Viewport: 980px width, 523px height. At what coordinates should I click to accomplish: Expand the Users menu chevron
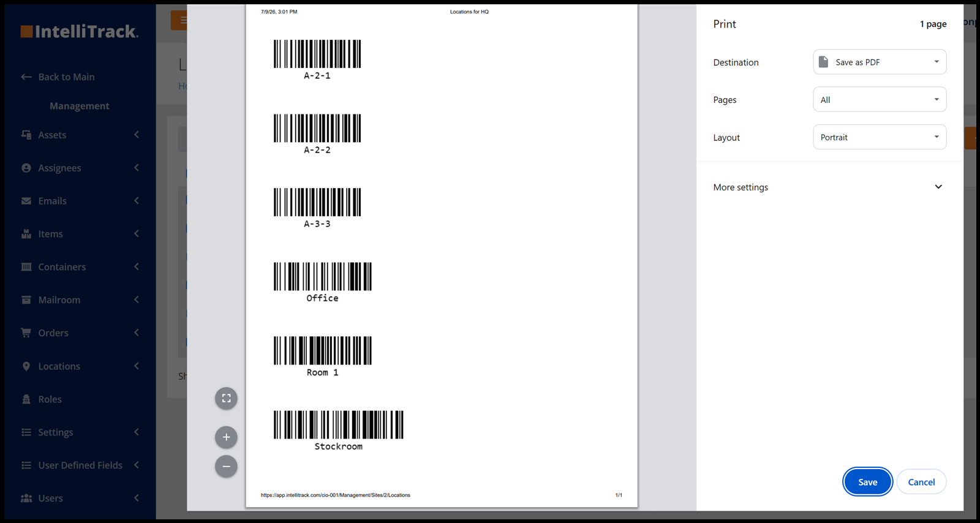[137, 499]
